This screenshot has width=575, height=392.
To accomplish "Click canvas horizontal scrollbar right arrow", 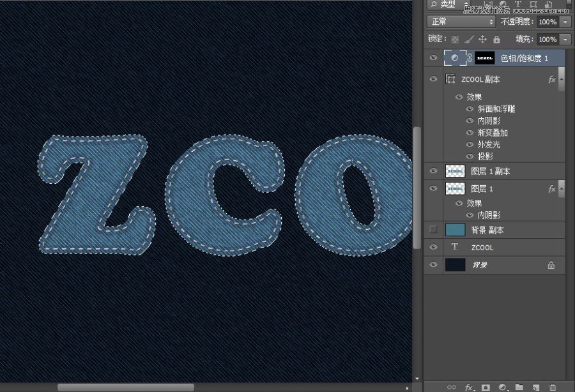I will coord(407,388).
